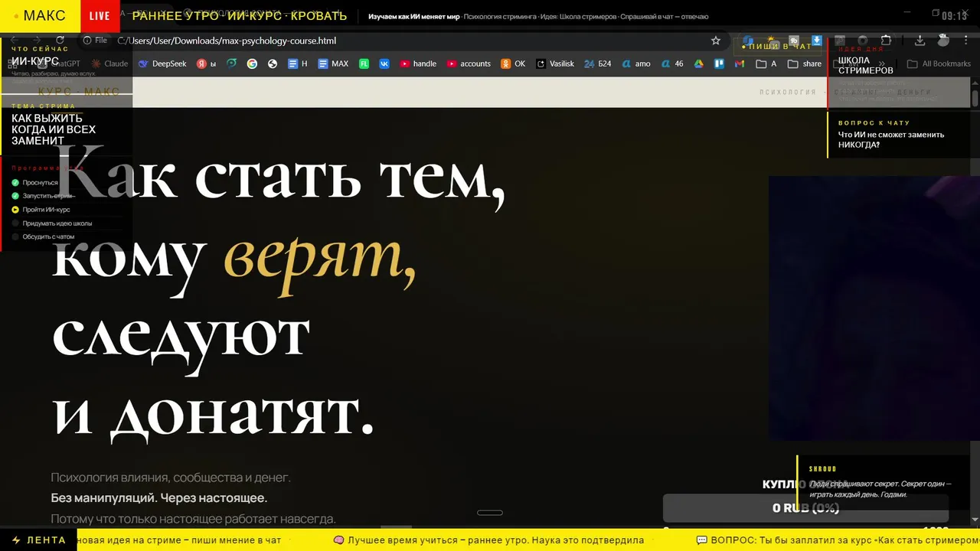
Task: Open the 'H' Google Docs bookmark
Action: tap(298, 64)
